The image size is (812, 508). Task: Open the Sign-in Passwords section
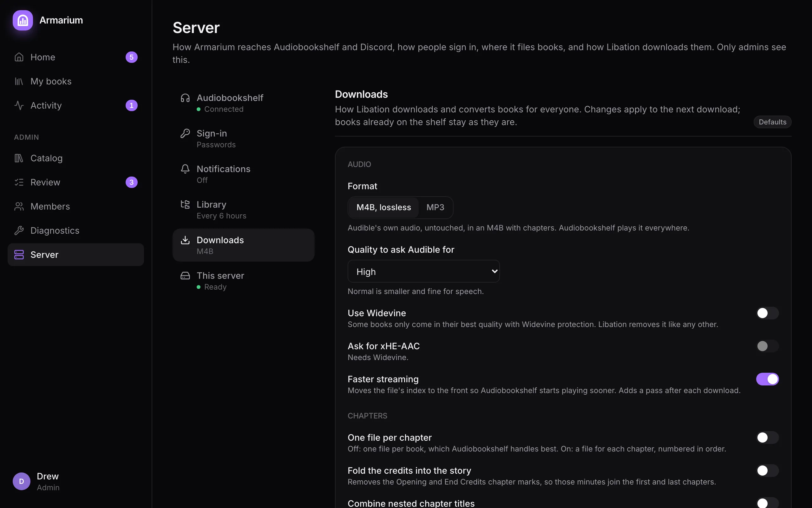coord(243,138)
